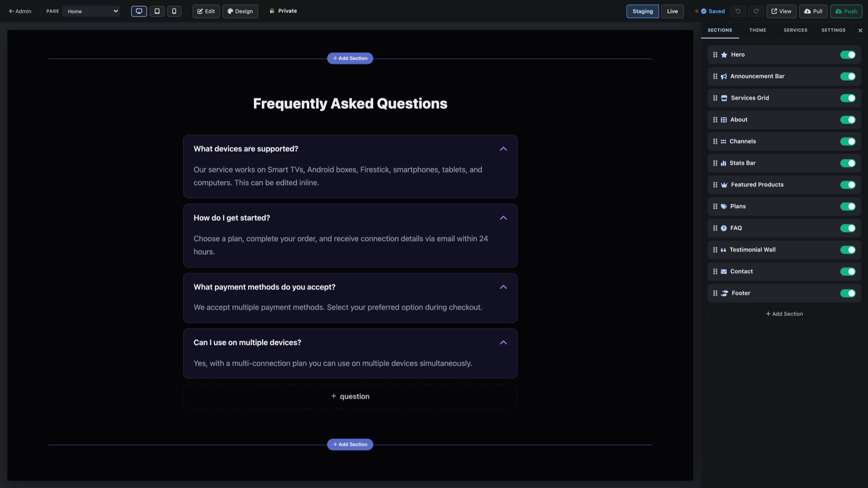
Task: Collapse the payment methods question chevron
Action: coord(503,287)
